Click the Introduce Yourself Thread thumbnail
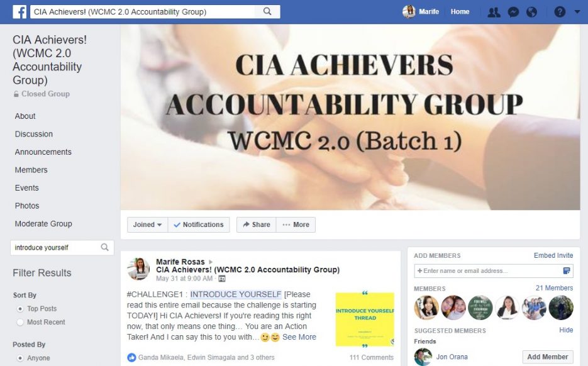 [x=365, y=319]
